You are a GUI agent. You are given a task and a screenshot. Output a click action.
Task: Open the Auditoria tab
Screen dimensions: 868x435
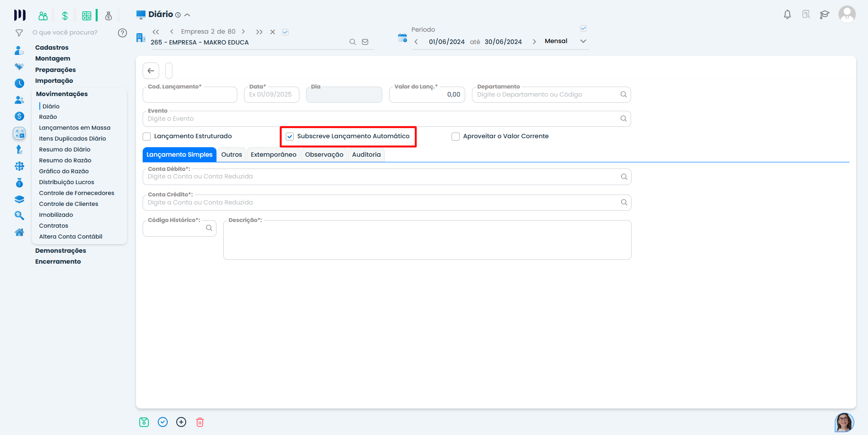click(366, 155)
